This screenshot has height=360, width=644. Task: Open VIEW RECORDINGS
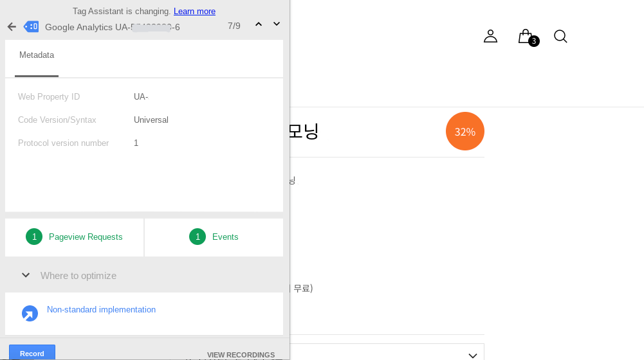(x=241, y=355)
